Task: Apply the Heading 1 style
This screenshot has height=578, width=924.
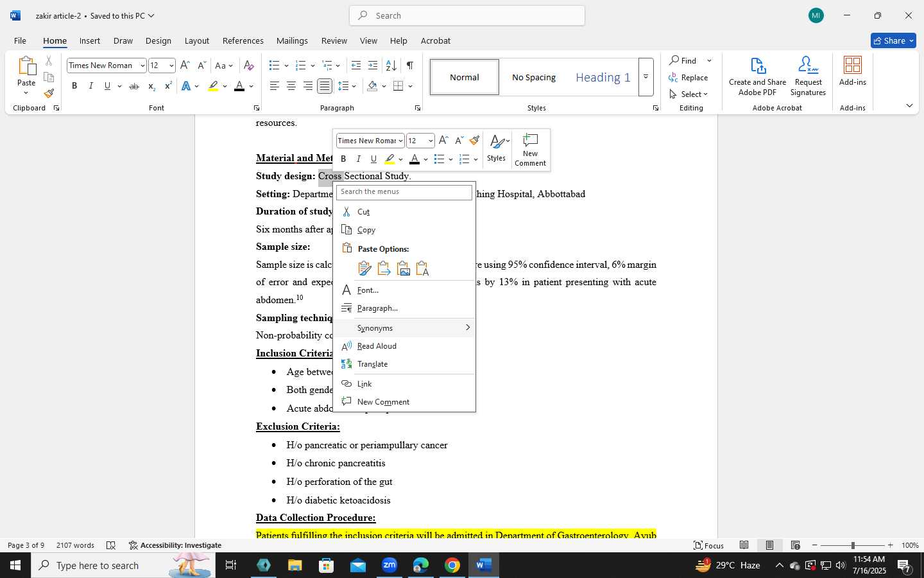Action: (603, 77)
